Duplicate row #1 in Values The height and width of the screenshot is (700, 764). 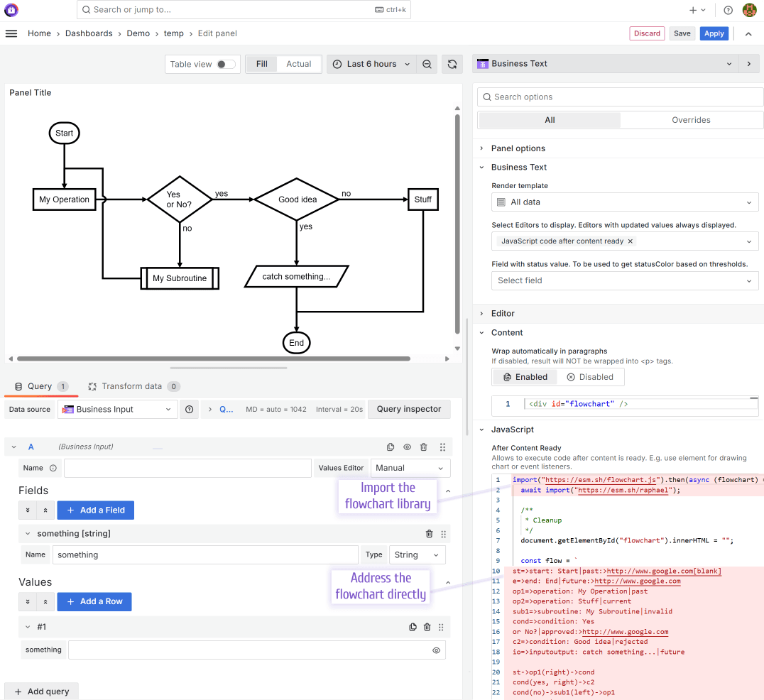tap(413, 627)
